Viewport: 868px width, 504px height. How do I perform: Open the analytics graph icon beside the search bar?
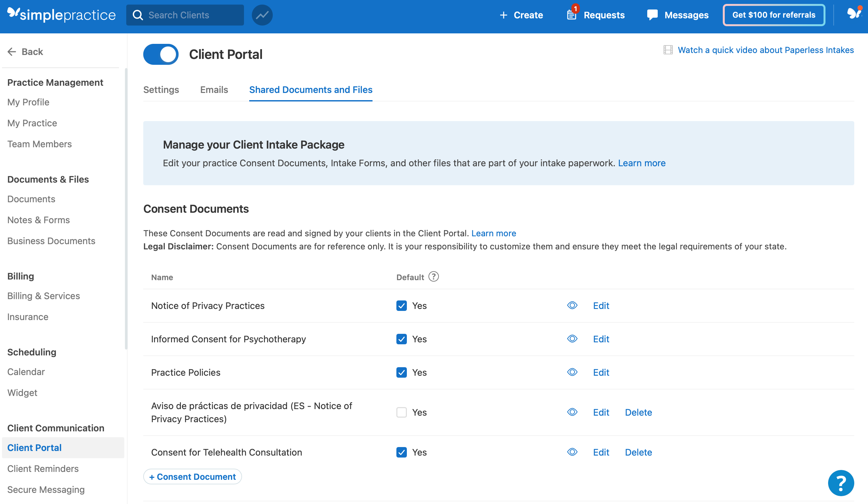[262, 15]
